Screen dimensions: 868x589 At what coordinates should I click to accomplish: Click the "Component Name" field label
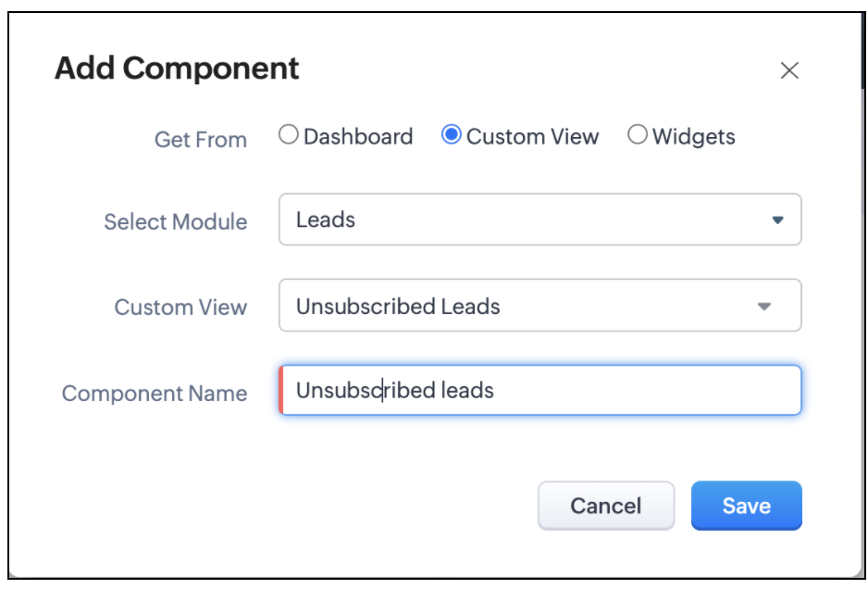click(x=155, y=394)
